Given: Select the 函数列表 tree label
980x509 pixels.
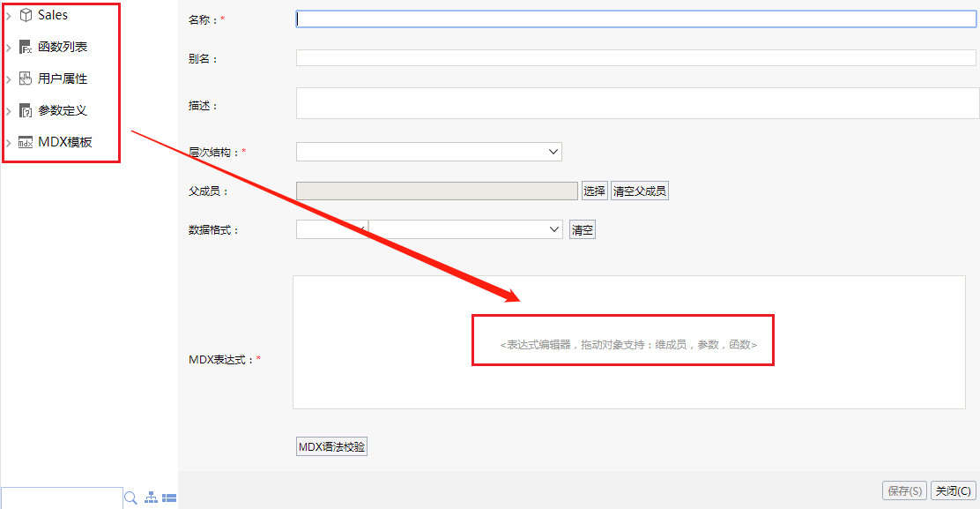Looking at the screenshot, I should click(x=63, y=47).
